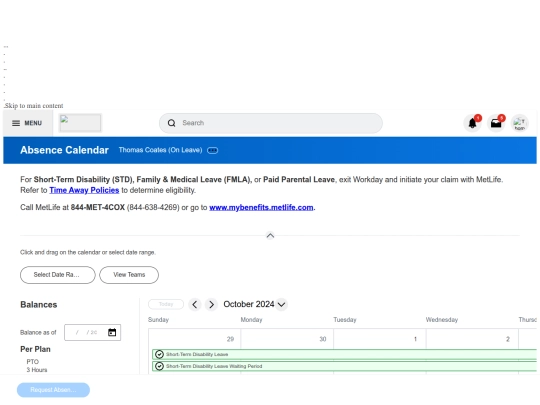The height and width of the screenshot is (405, 540).
Task: Click the Absence Calendar page title
Action: (64, 150)
